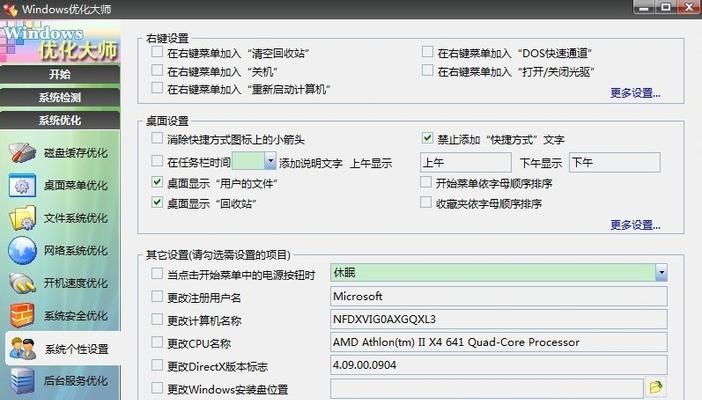Viewport: 702px width, 400px height.
Task: Check 更改CPU名称 option
Action: click(x=157, y=342)
